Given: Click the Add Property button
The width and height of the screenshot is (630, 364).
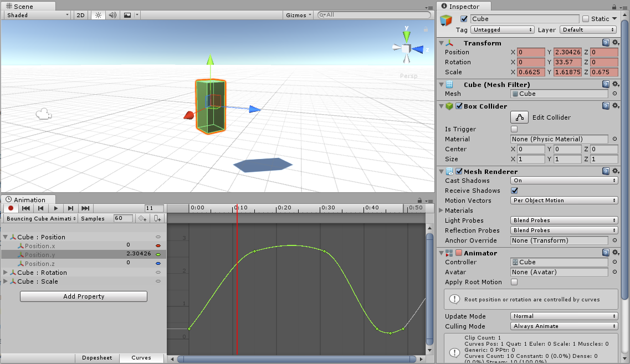Looking at the screenshot, I should point(83,296).
